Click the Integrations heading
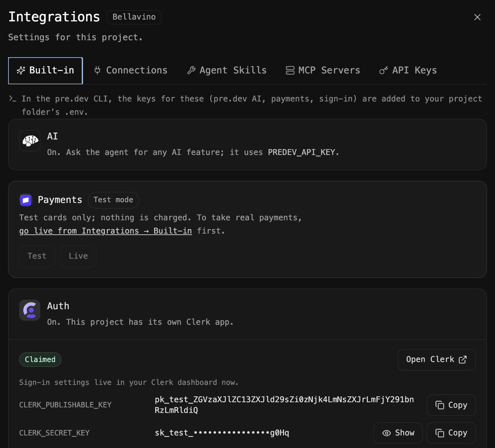This screenshot has width=495, height=448. click(x=54, y=17)
